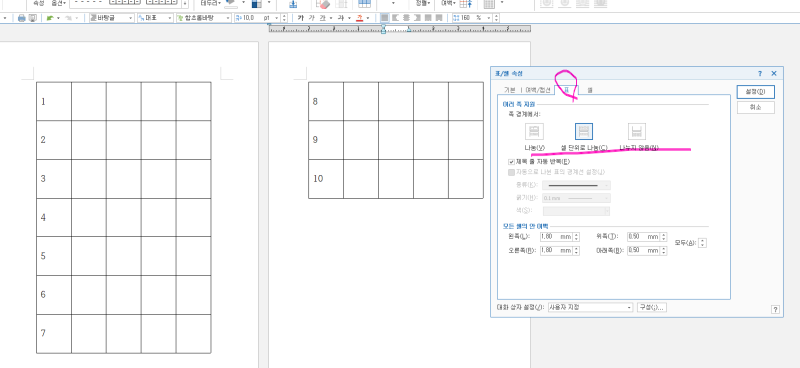
Task: Select the 나누지 않음 icon
Action: [x=637, y=132]
